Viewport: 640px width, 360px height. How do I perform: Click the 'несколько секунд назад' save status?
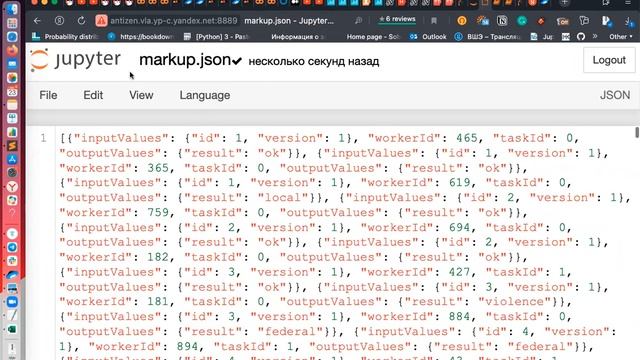pyautogui.click(x=314, y=61)
